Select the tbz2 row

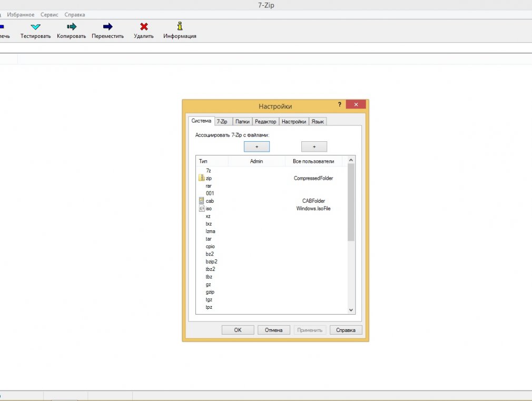(x=272, y=269)
